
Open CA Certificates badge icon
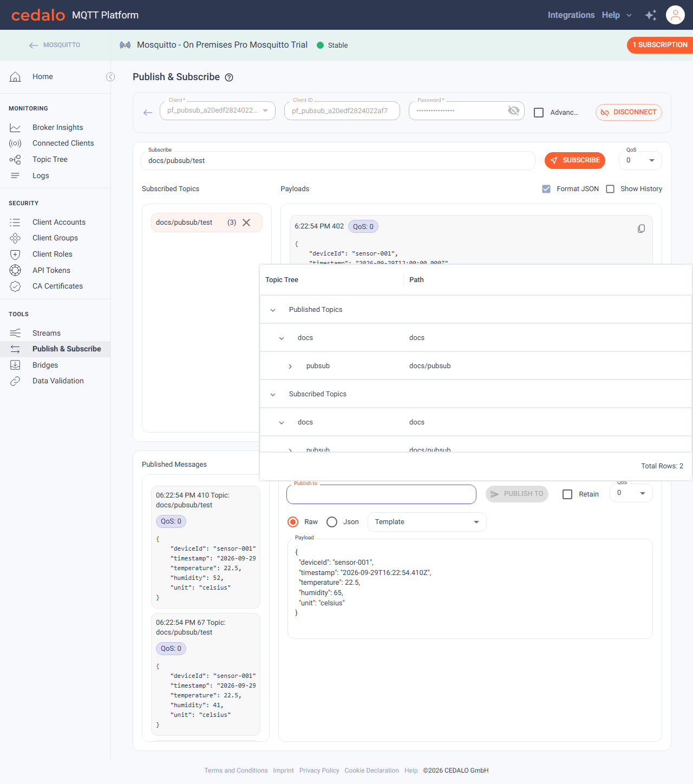pos(15,286)
